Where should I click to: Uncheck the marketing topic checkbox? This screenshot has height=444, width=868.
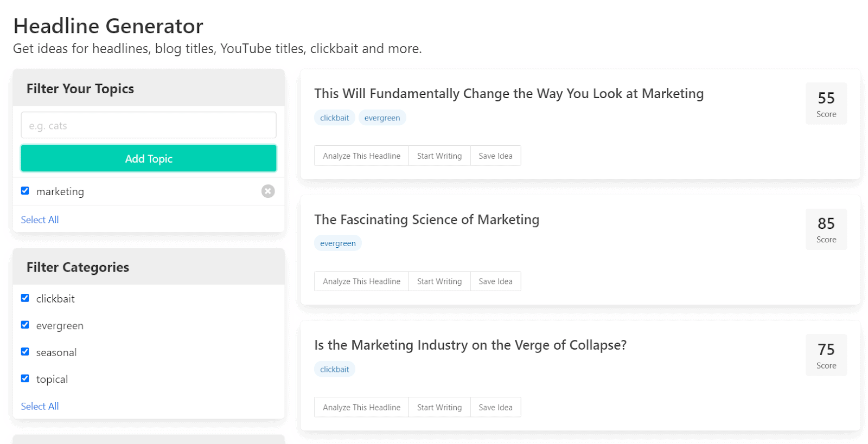click(25, 191)
